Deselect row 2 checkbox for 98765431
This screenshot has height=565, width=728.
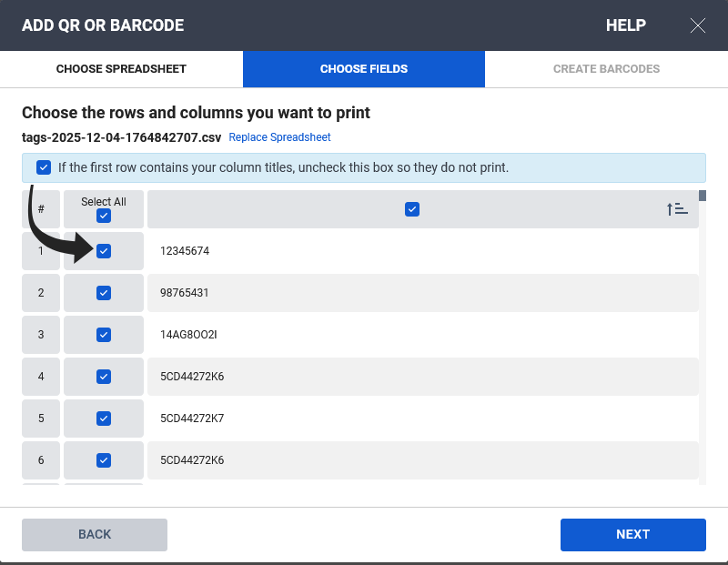coord(104,293)
